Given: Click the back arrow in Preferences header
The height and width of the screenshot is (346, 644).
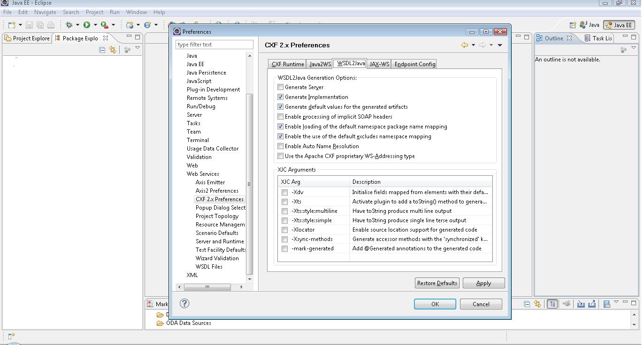Looking at the screenshot, I should 465,45.
